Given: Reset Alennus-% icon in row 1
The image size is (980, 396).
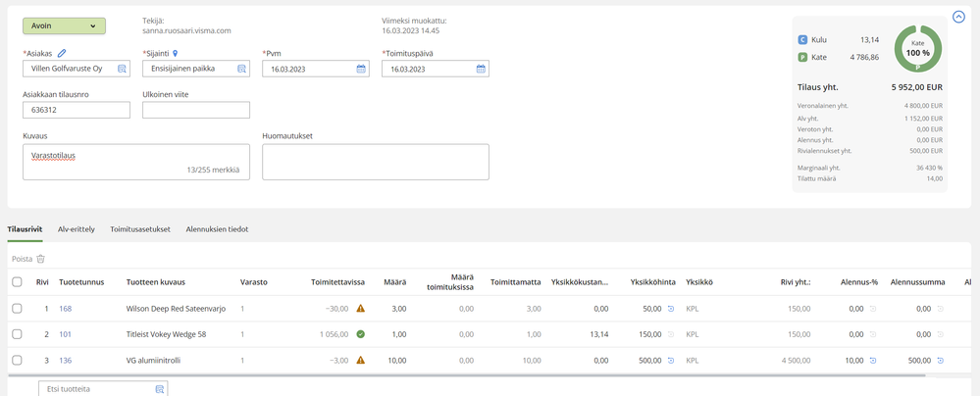Looking at the screenshot, I should pos(873,309).
